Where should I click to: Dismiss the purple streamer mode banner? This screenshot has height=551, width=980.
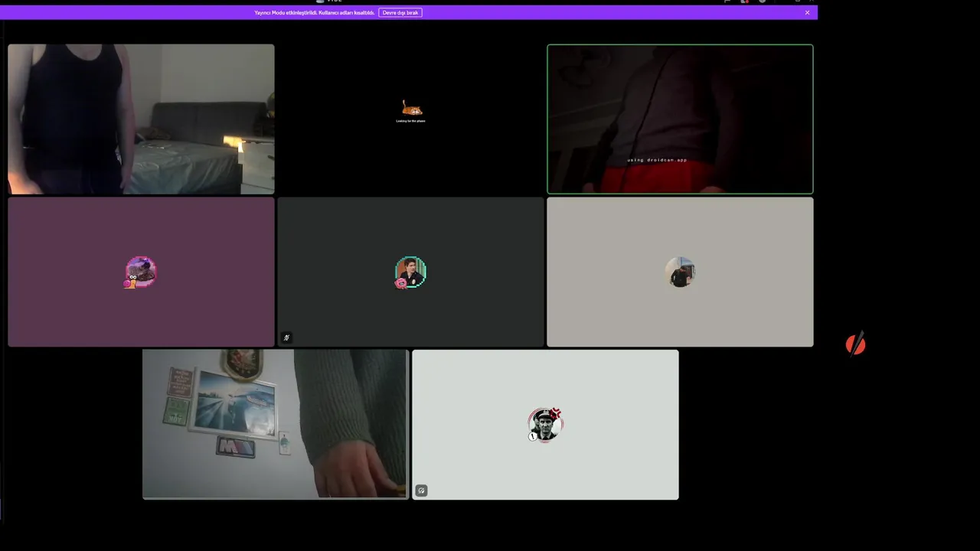coord(807,12)
